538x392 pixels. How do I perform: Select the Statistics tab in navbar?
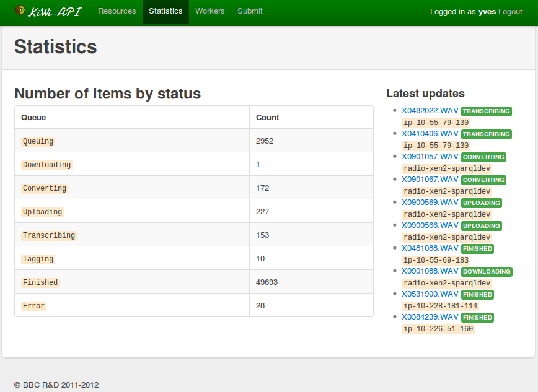click(165, 11)
